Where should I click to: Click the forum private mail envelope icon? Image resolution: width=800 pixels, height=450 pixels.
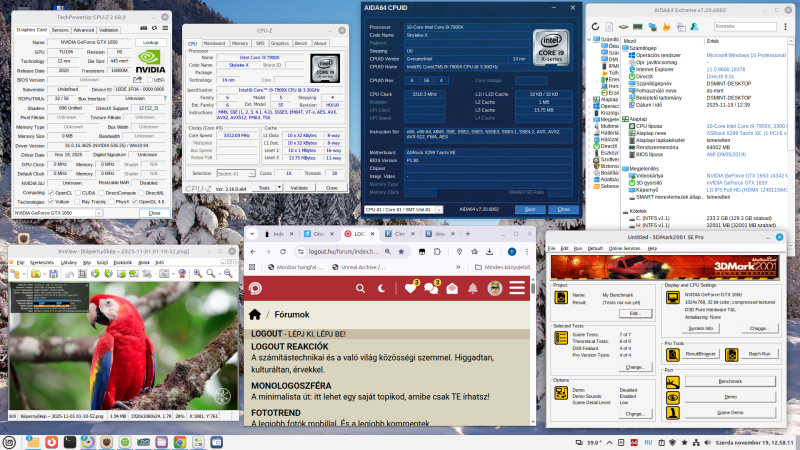pos(452,288)
